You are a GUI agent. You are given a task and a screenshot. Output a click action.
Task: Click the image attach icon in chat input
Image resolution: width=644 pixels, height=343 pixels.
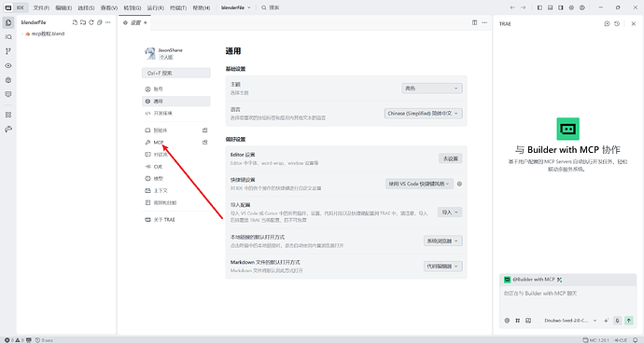tap(528, 321)
